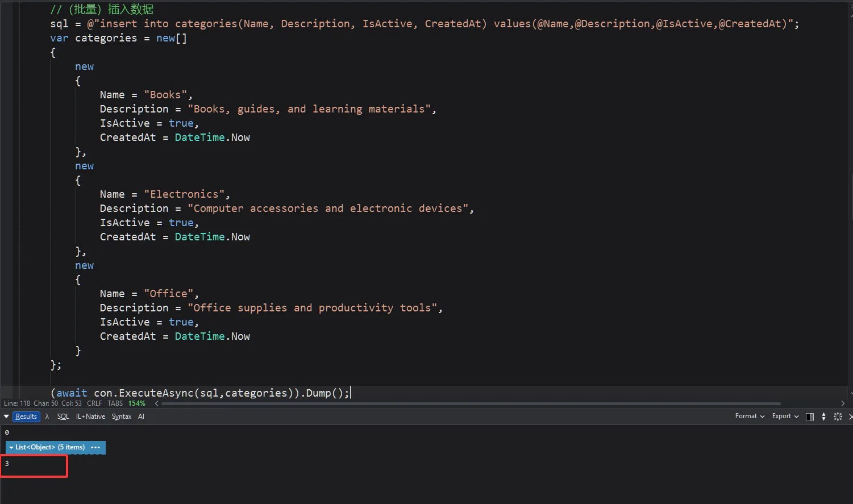
Task: Click the '// (批量) 插入数据' comment line
Action: [102, 10]
